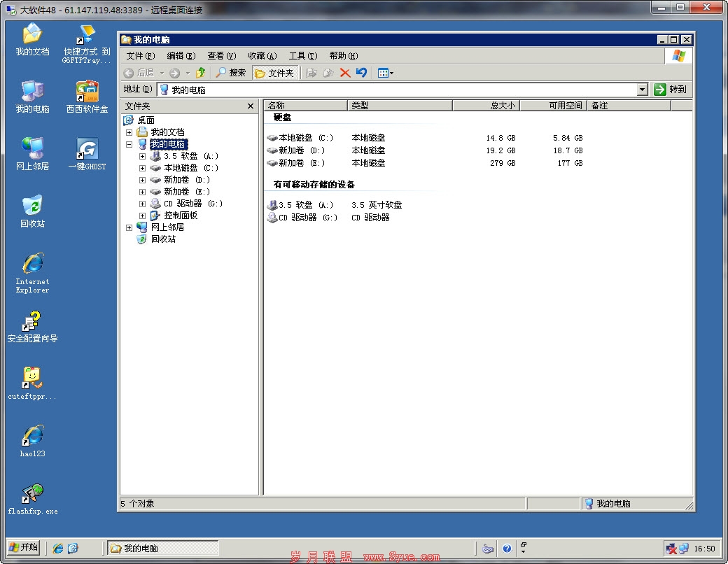Launch Internet Explorer desktop icon
This screenshot has height=564, width=728.
32,273
